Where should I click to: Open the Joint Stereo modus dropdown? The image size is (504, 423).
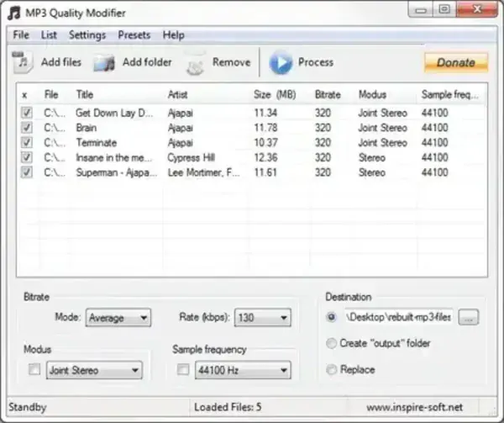click(x=94, y=370)
